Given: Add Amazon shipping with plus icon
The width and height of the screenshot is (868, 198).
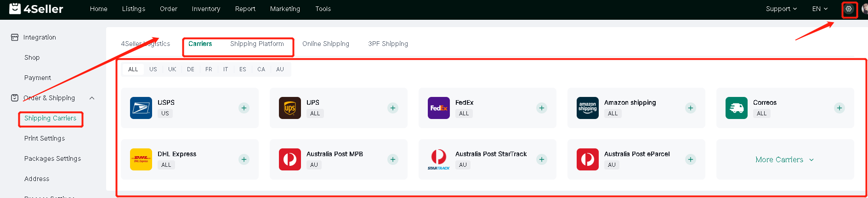Looking at the screenshot, I should 691,108.
